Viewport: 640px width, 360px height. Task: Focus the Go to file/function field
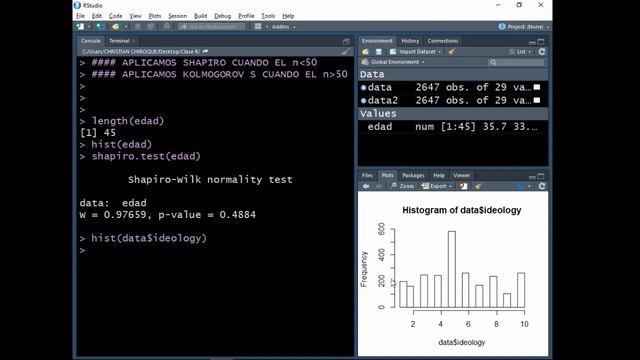coord(212,27)
